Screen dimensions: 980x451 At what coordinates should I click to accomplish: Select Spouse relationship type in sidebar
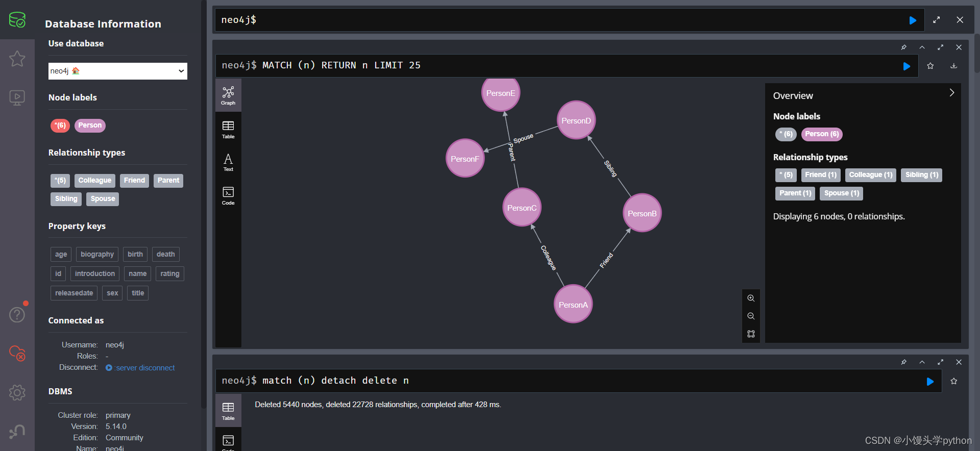pos(103,199)
